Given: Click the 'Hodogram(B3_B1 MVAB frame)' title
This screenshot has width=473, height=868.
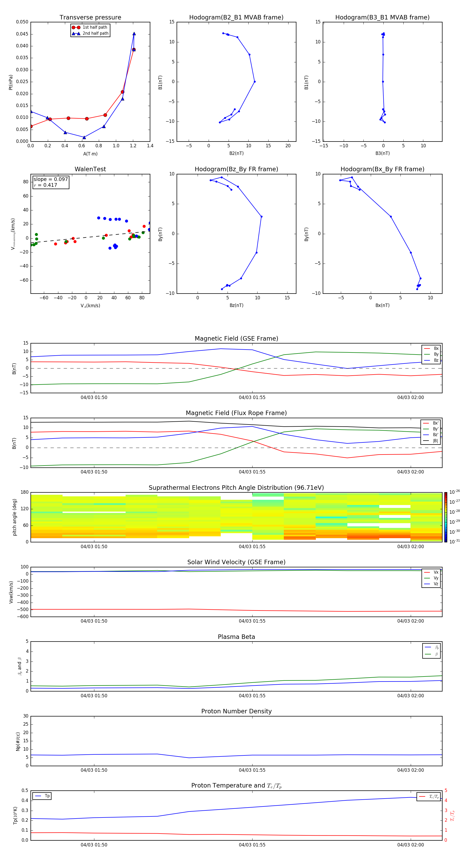Looking at the screenshot, I should pos(382,17).
